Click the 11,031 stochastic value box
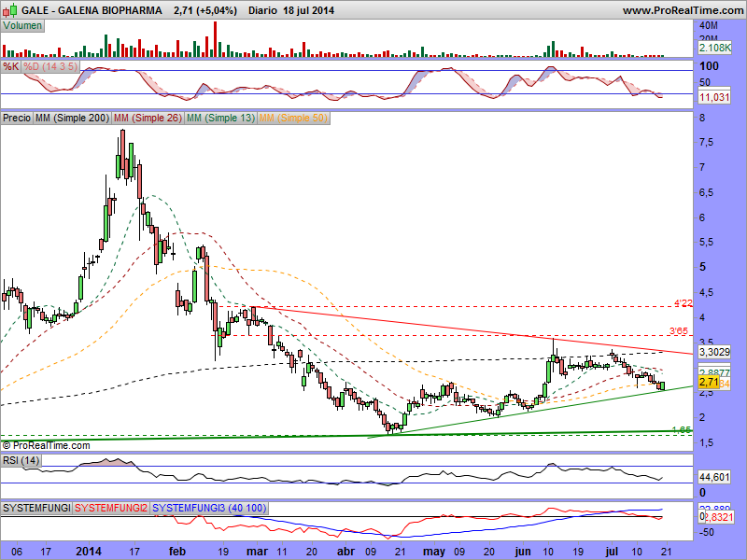Viewport: 747px width, 560px height. click(x=714, y=98)
